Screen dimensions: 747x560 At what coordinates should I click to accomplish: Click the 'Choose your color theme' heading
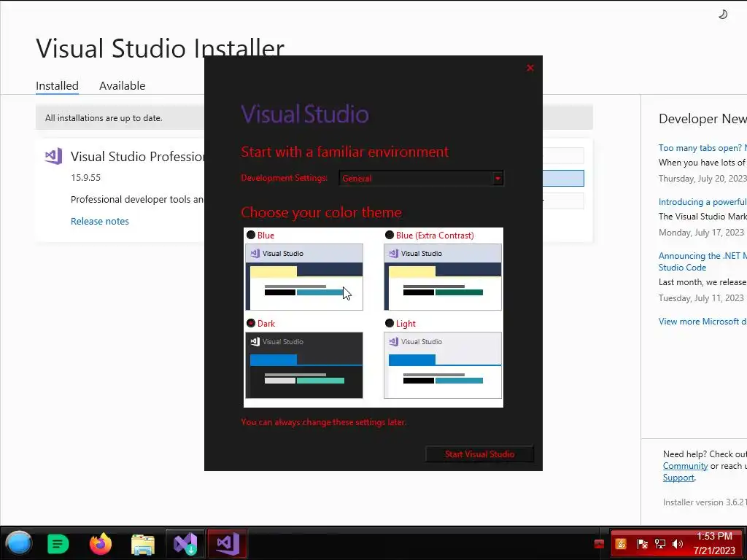[x=321, y=212]
